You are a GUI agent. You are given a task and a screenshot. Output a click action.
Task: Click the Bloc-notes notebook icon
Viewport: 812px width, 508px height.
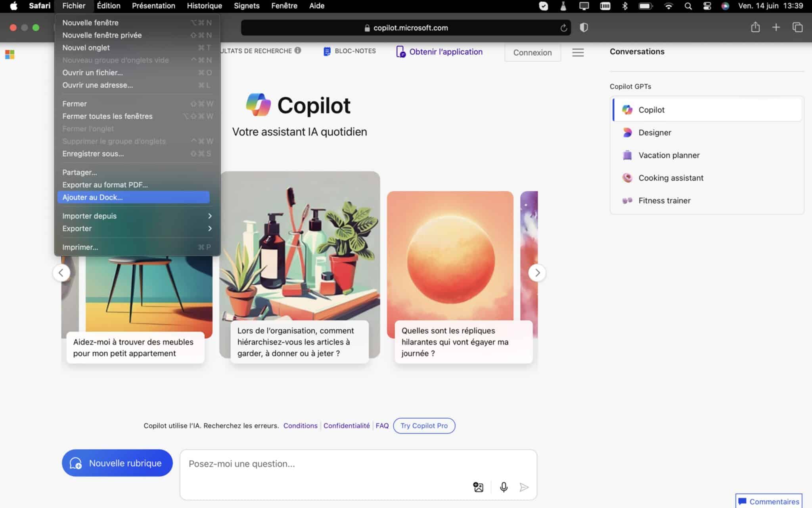(327, 51)
